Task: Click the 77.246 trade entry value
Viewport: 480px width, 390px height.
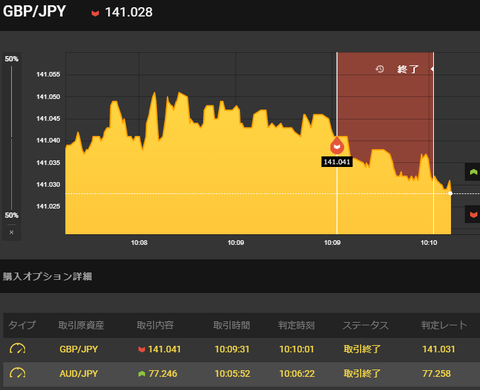Action: coord(163,373)
